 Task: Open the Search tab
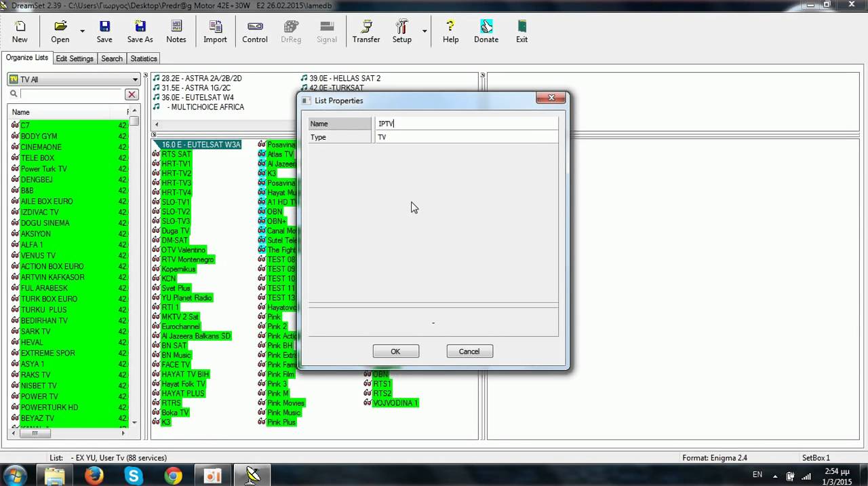112,58
